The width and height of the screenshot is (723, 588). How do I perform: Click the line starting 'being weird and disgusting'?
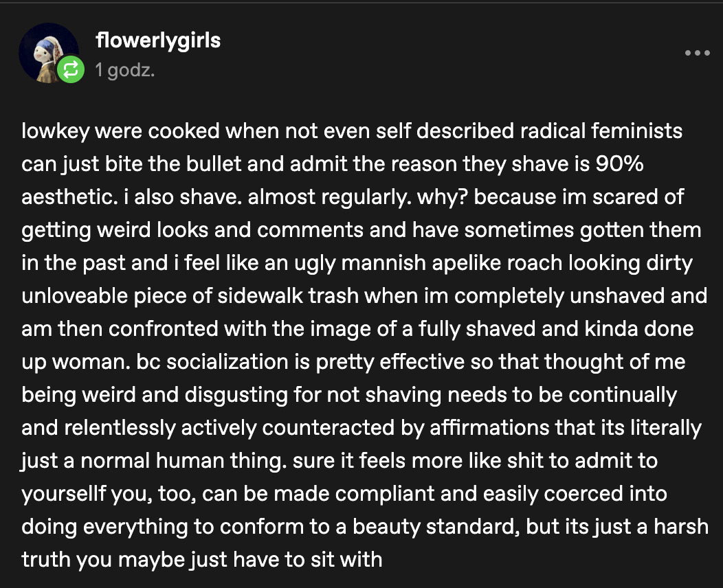pyautogui.click(x=349, y=395)
